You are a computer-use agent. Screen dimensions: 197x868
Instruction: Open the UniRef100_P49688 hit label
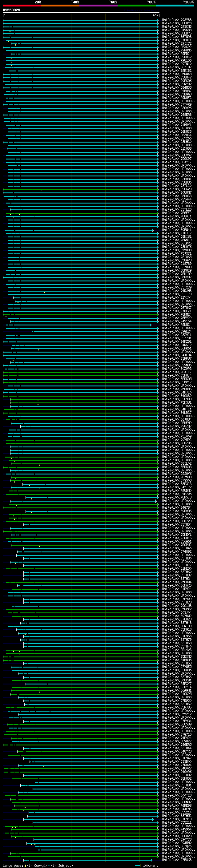tap(176, 30)
